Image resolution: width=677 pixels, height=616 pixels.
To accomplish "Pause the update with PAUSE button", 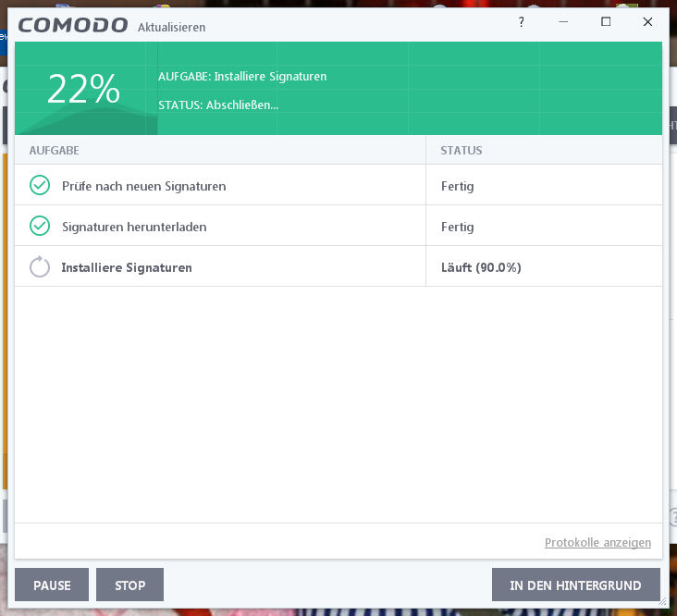I will pyautogui.click(x=52, y=585).
